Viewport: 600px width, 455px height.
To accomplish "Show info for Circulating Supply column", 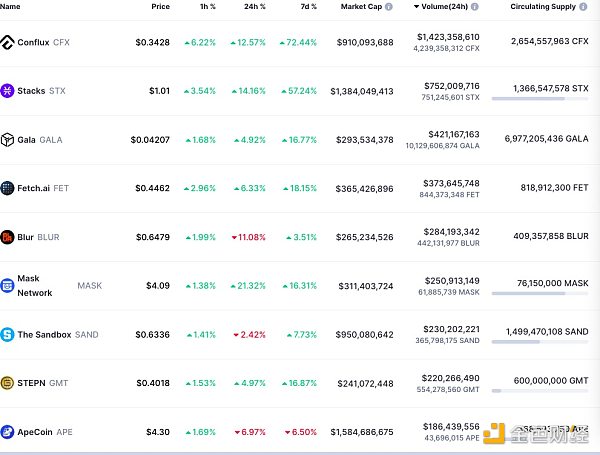I will click(x=583, y=7).
